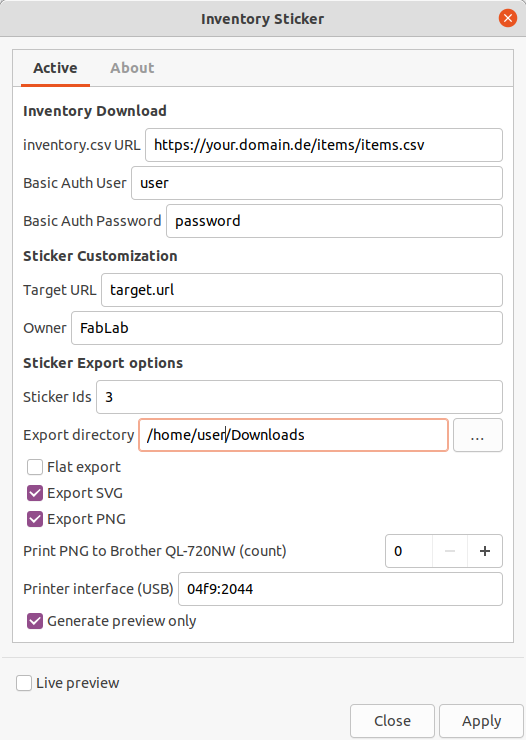Disable Generate preview only
The width and height of the screenshot is (526, 740).
click(x=35, y=621)
